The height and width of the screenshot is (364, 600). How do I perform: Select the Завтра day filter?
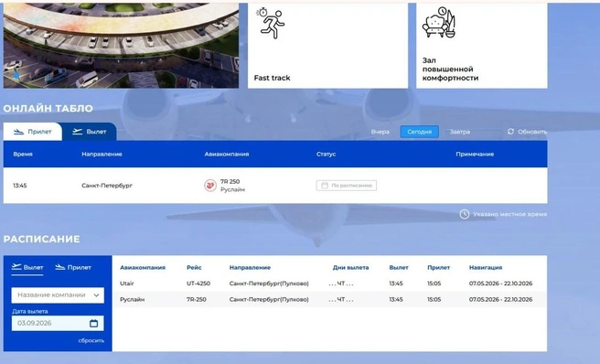tap(459, 132)
